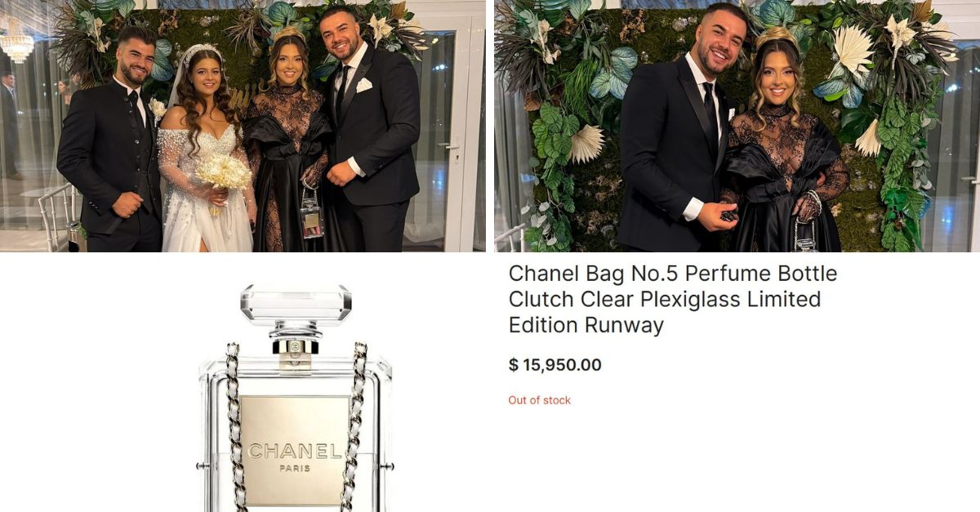The image size is (980, 512).
Task: Click the large white palm leaf decoration
Action: coord(852,51)
